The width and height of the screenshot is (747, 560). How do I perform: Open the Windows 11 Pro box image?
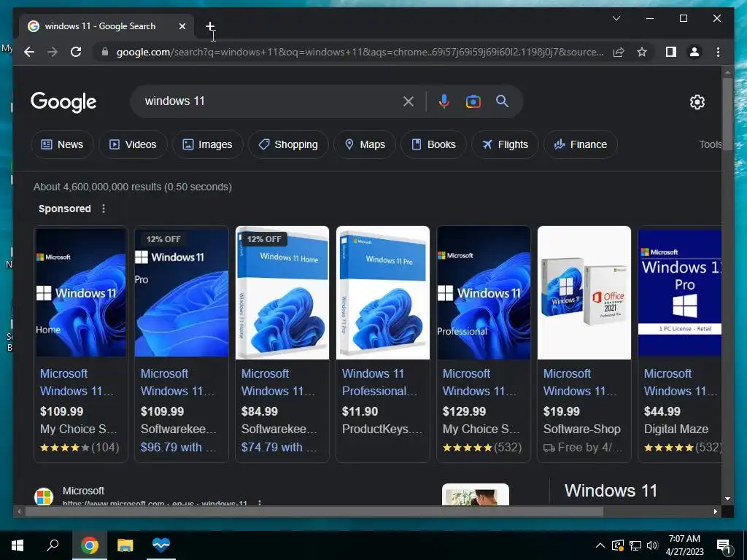click(x=383, y=292)
